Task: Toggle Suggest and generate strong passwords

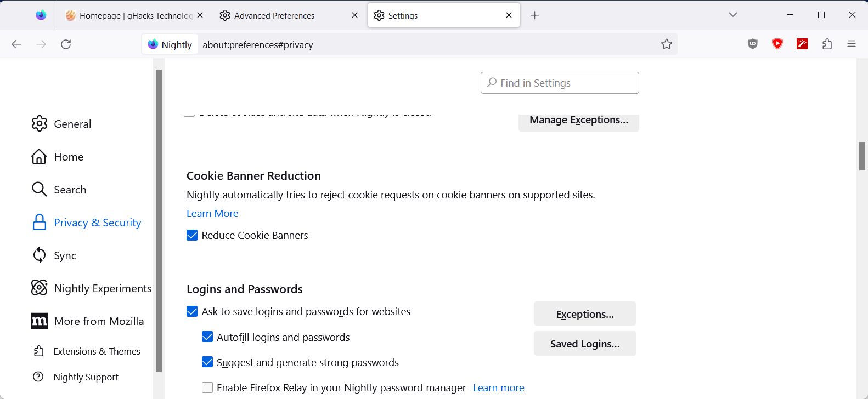Action: 207,362
